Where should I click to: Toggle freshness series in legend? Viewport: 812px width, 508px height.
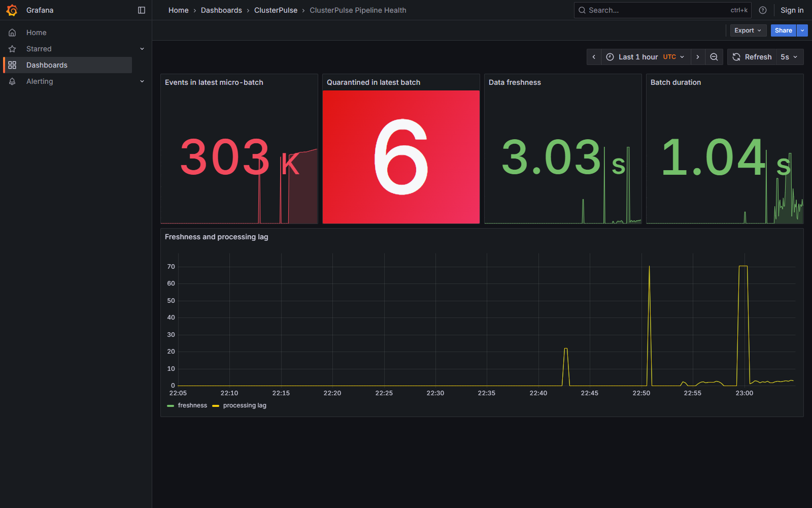[x=192, y=405]
